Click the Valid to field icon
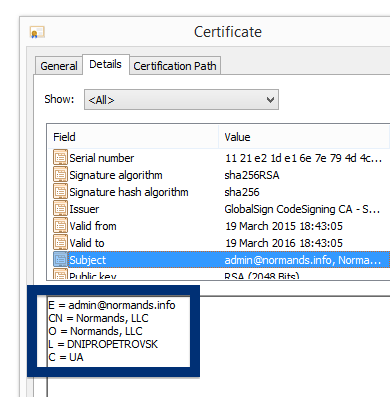Image resolution: width=390 pixels, height=397 pixels. click(x=60, y=243)
